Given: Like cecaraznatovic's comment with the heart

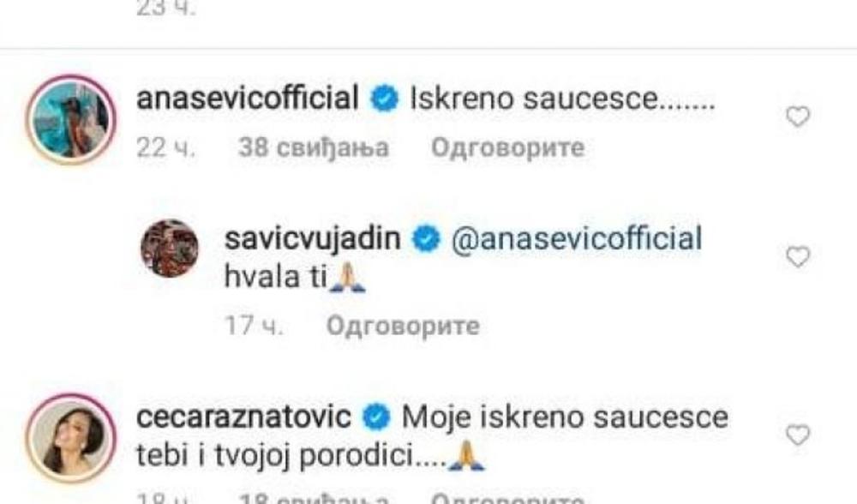Looking at the screenshot, I should point(797,435).
